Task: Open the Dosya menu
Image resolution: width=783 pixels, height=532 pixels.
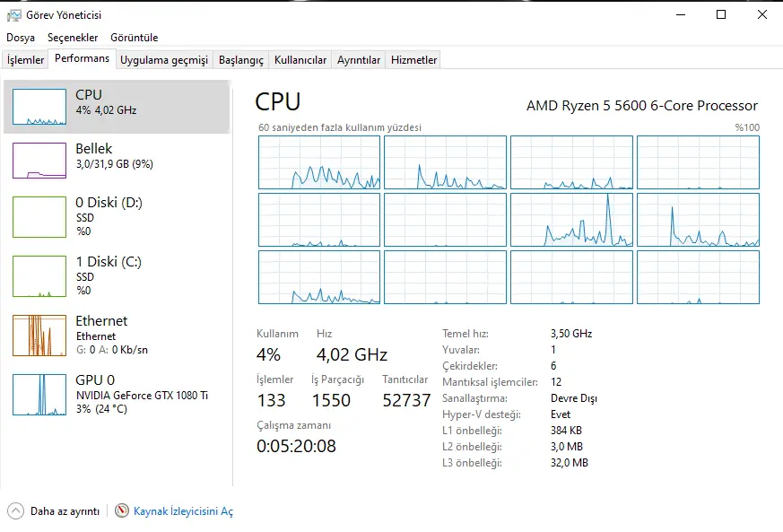Action: [x=21, y=38]
